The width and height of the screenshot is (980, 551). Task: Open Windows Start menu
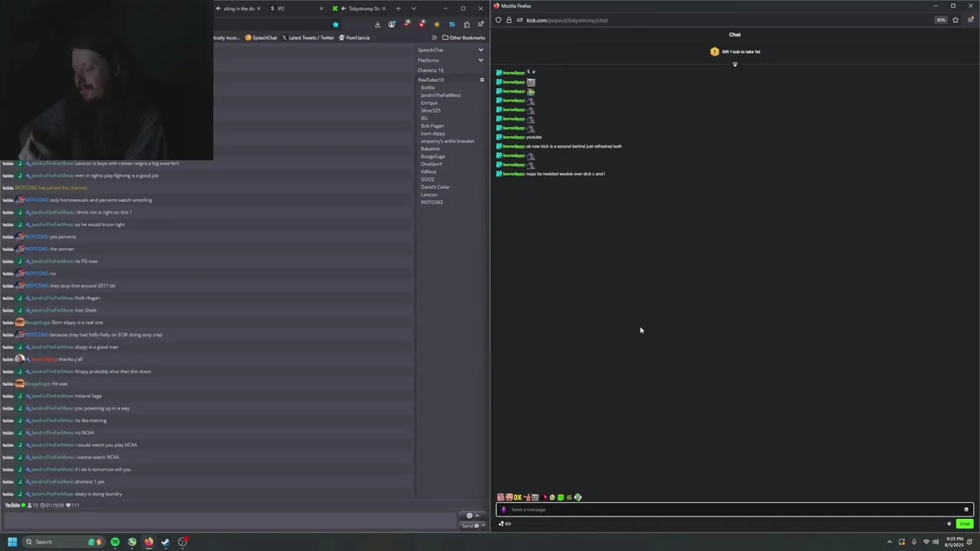(12, 542)
